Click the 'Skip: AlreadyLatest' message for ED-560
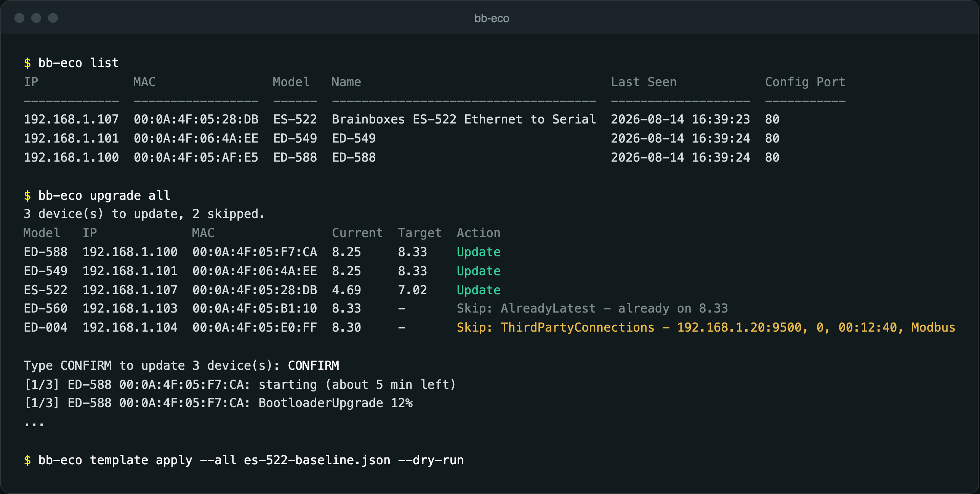This screenshot has width=980, height=494. (x=592, y=308)
